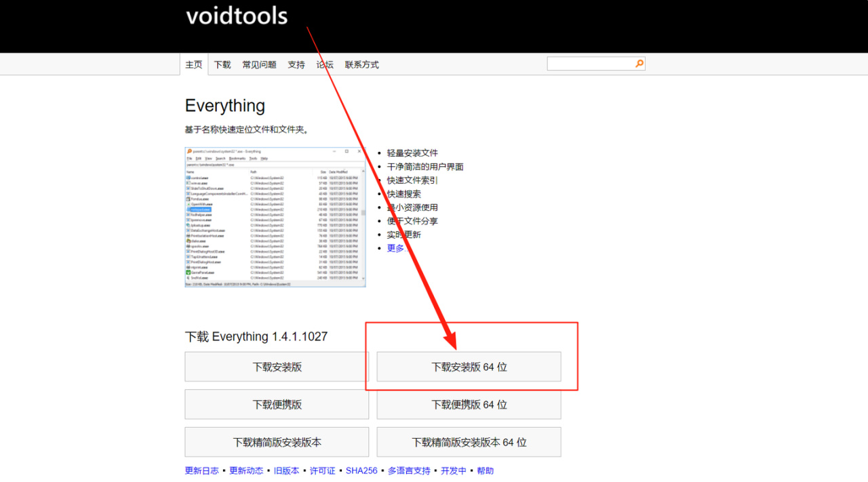Open the 更新动态 link
This screenshot has width=868, height=482.
[246, 470]
